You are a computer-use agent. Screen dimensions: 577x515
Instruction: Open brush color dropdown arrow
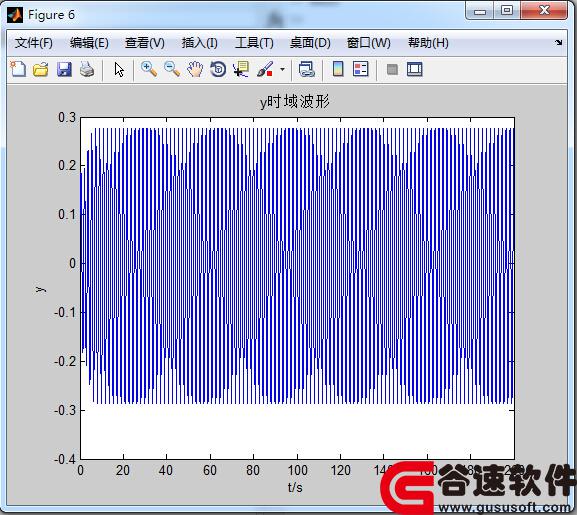[x=282, y=69]
